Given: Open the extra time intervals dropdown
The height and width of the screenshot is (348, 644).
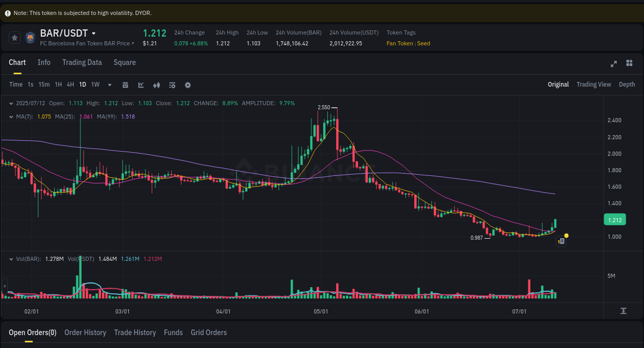Looking at the screenshot, I should pyautogui.click(x=109, y=85).
